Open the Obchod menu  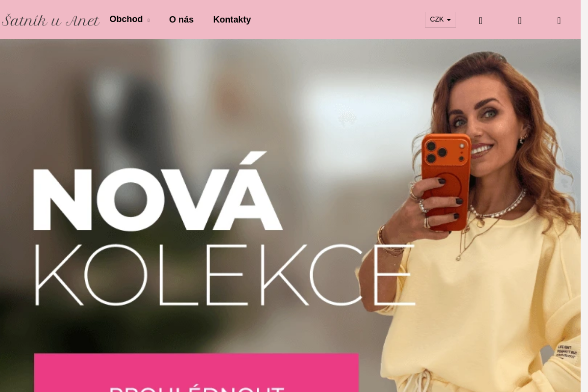pos(126,19)
